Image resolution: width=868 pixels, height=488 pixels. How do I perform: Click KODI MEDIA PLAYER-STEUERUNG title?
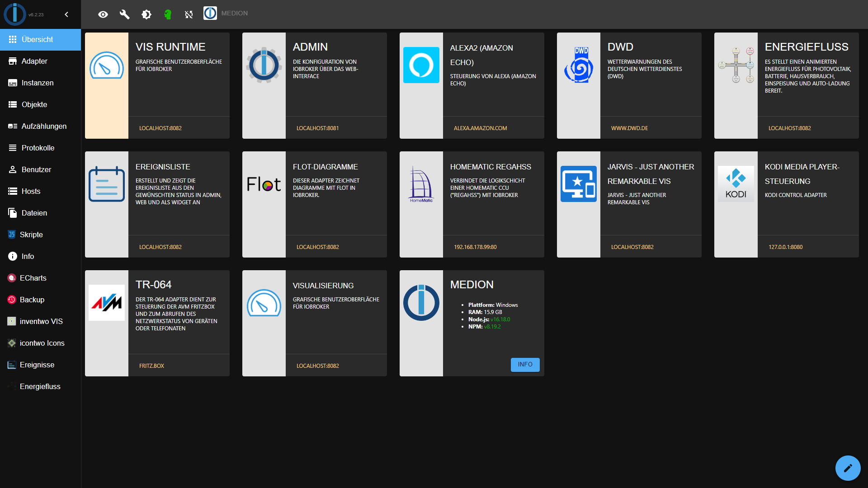pyautogui.click(x=802, y=174)
